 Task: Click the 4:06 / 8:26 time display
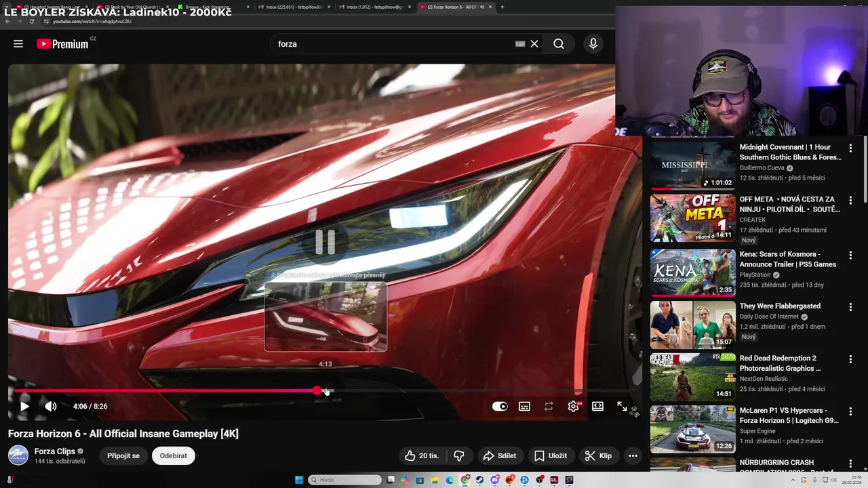pos(90,406)
